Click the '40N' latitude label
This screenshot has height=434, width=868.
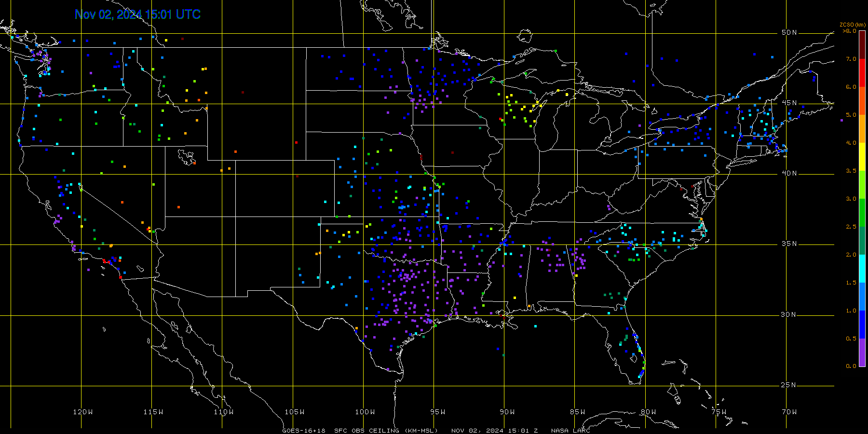coord(789,173)
